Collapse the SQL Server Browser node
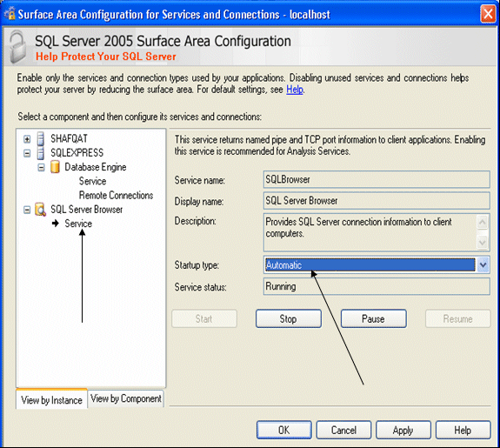This screenshot has height=448, width=500. point(27,210)
